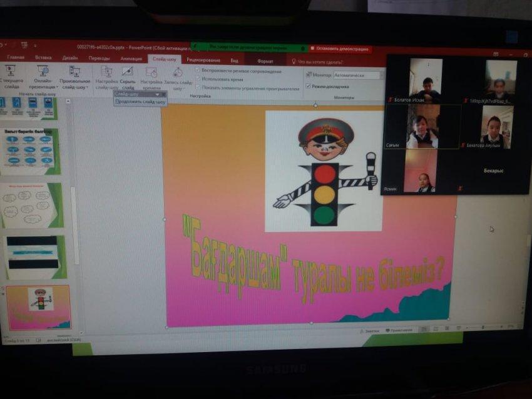Image resolution: width=532 pixels, height=399 pixels.
Task: Click the language indicator in status bar
Action: coord(64,340)
